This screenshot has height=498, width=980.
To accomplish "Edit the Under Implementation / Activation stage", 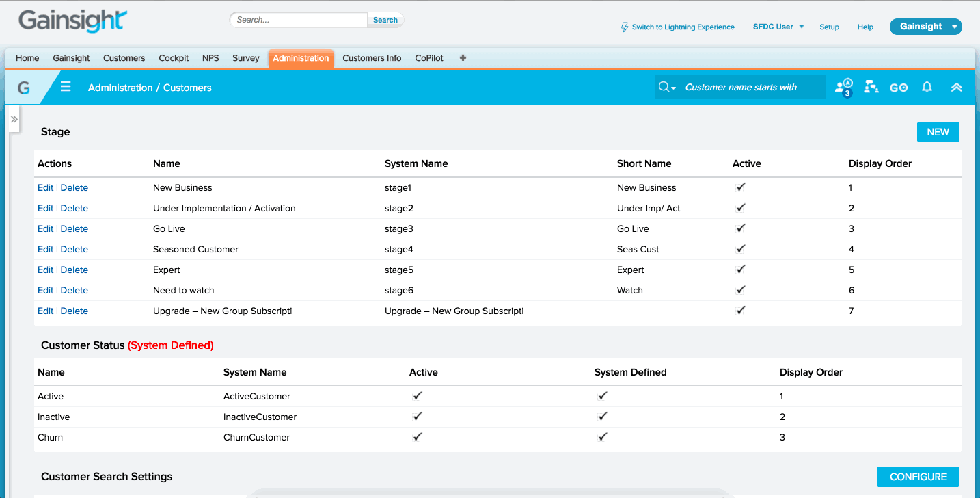I will tap(45, 208).
